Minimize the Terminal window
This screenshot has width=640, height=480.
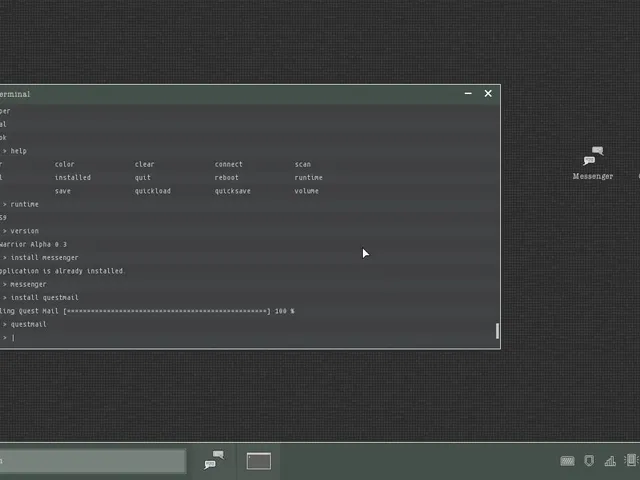coord(468,93)
